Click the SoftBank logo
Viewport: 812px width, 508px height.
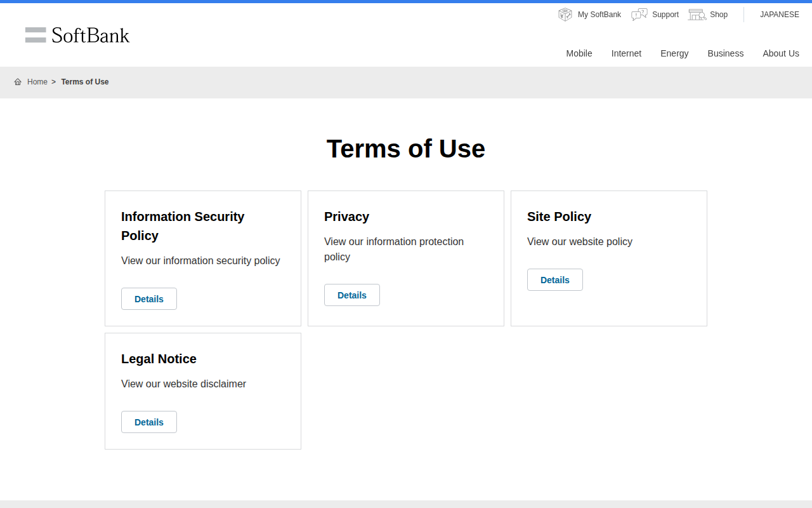point(77,35)
